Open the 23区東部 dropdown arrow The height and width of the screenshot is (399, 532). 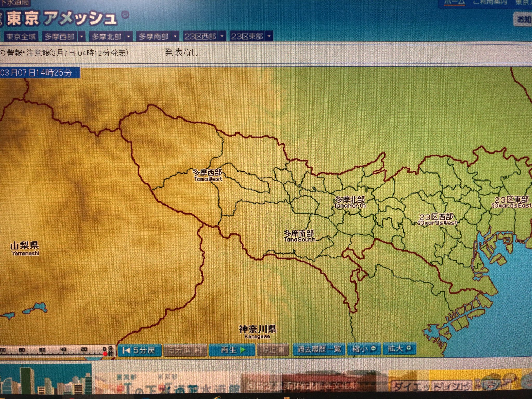click(269, 36)
